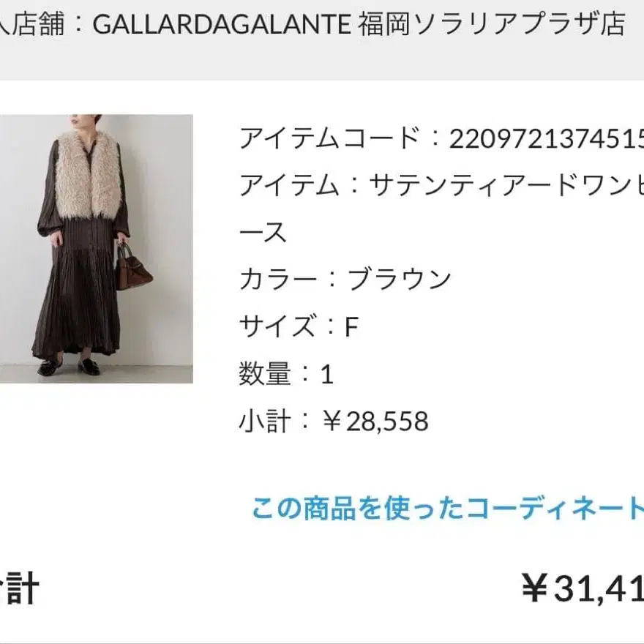Viewport: 644px width, 644px height.
Task: Select the カラー：ブラウン color line
Action: pos(345,280)
